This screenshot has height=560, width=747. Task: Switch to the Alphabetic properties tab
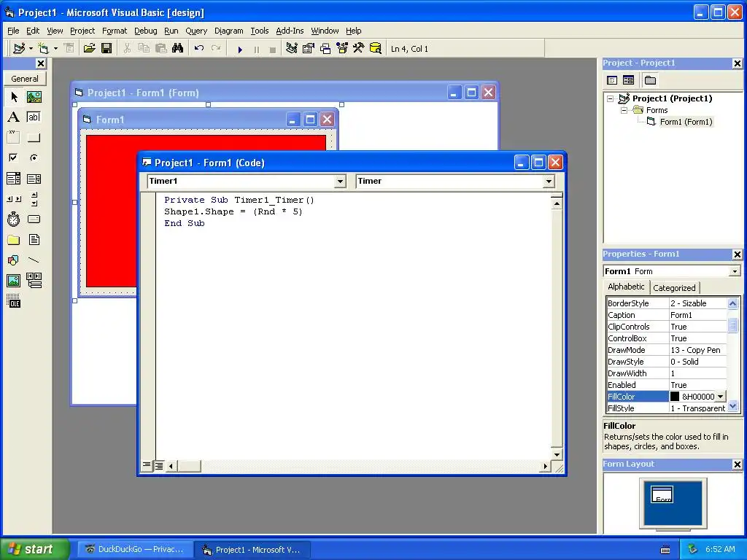pyautogui.click(x=626, y=287)
